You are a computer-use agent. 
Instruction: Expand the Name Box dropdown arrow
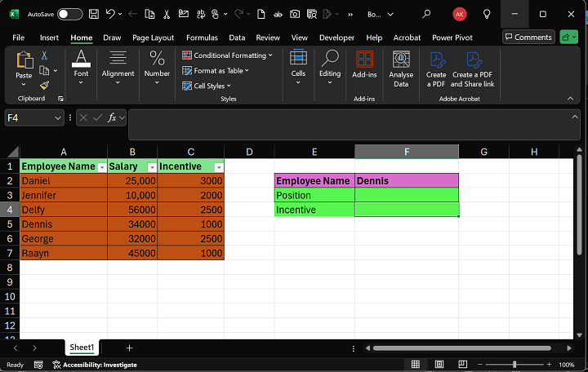[58, 118]
